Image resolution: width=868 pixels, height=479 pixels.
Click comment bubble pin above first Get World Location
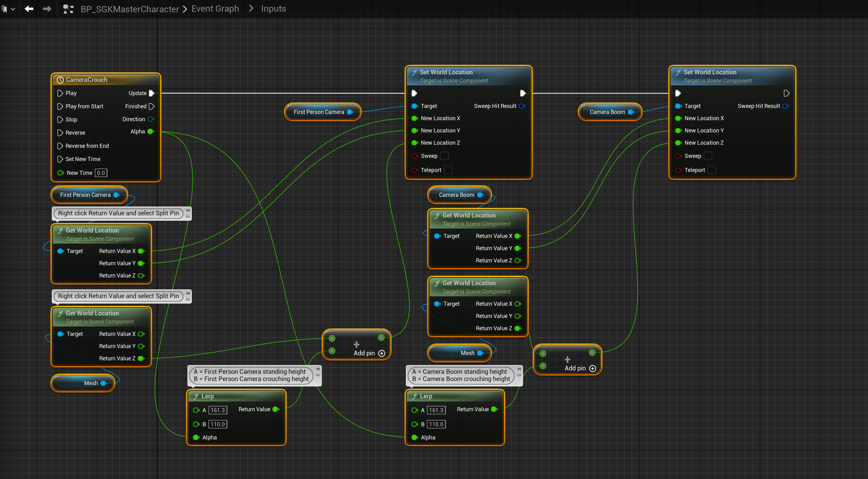(188, 211)
